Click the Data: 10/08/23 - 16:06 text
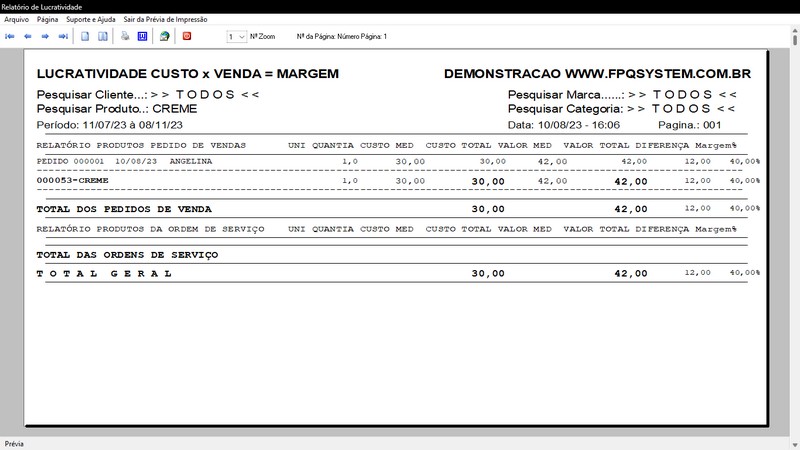 tap(564, 125)
